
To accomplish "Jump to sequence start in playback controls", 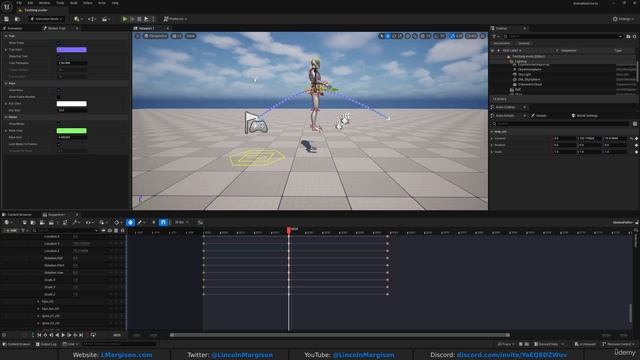I will (x=39, y=335).
